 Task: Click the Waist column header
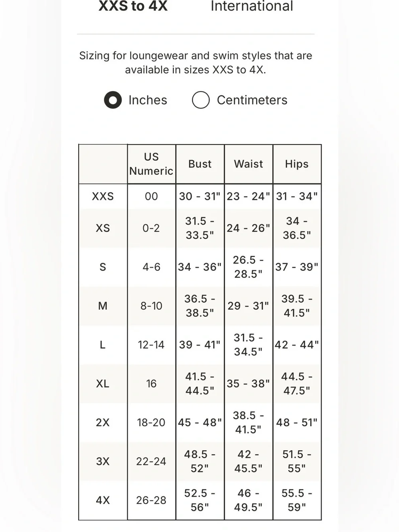(x=249, y=164)
